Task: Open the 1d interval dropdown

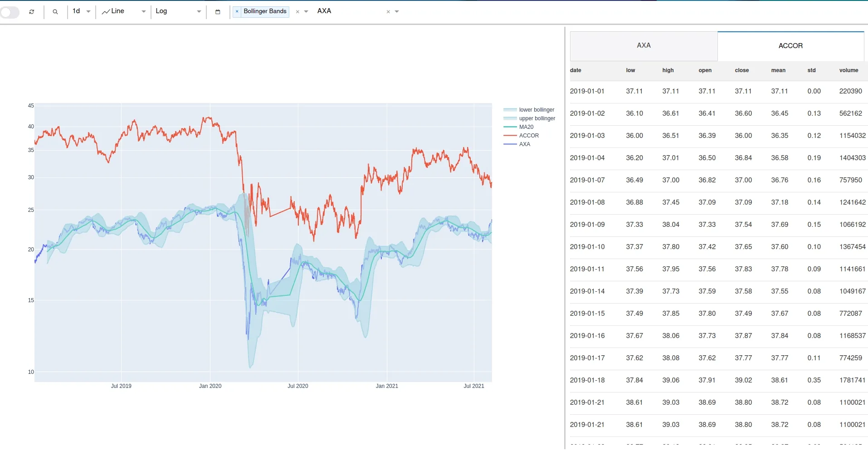Action: pos(81,11)
